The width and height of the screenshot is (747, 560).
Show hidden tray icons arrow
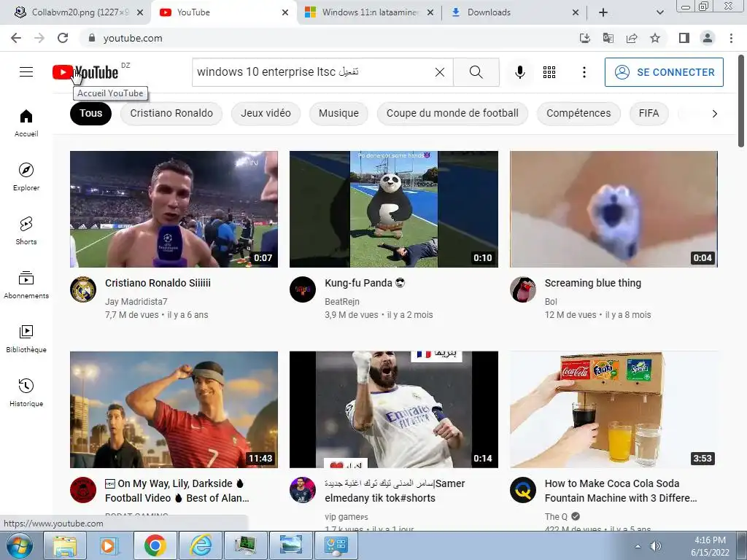638,546
